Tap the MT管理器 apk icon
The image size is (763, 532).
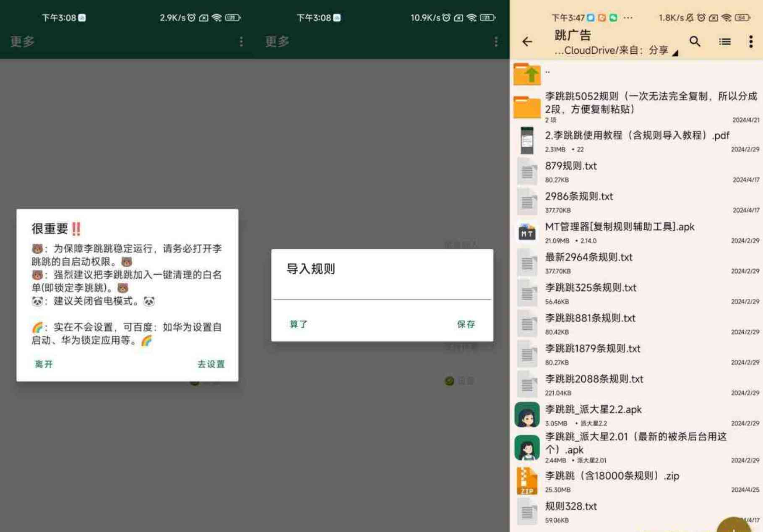pos(527,232)
